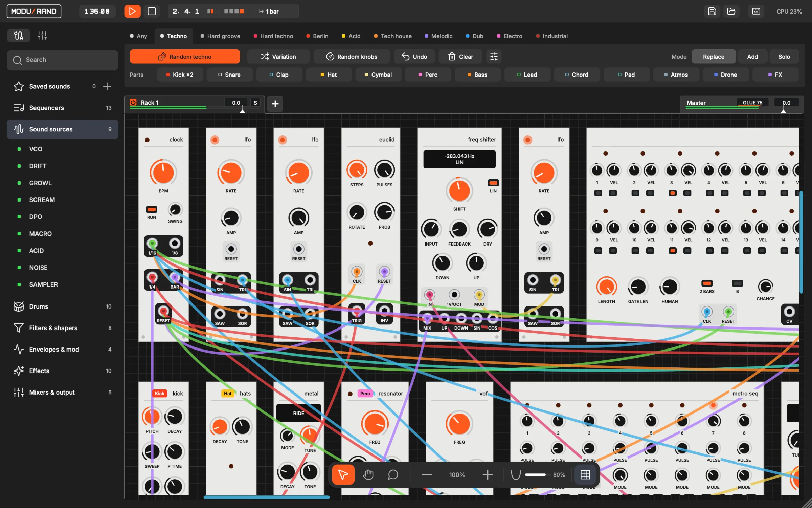Viewport: 812px width, 508px height.
Task: Zoom out with the minus icon
Action: click(427, 474)
